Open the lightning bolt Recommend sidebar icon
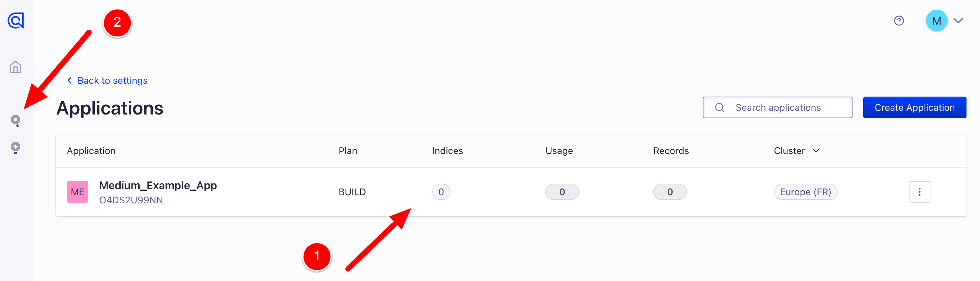Image resolution: width=980 pixels, height=281 pixels. tap(16, 147)
